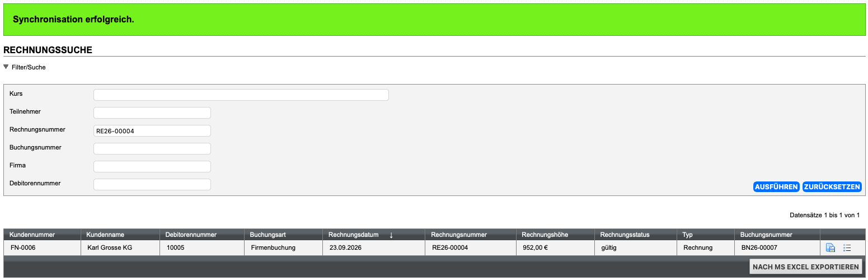The height and width of the screenshot is (280, 868).
Task: Click the BN26-00007 booking number cell
Action: pyautogui.click(x=777, y=248)
